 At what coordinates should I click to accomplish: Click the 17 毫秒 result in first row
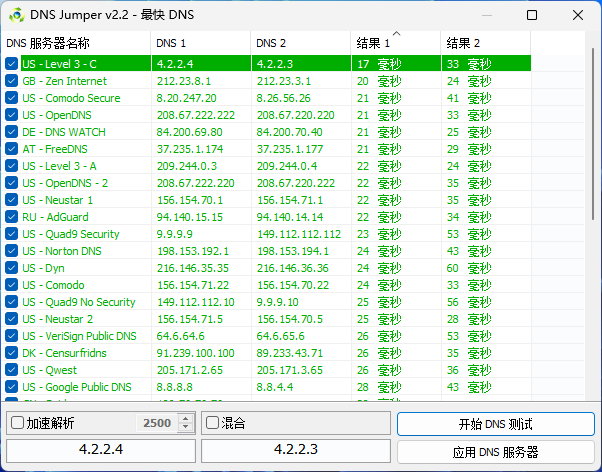[379, 64]
